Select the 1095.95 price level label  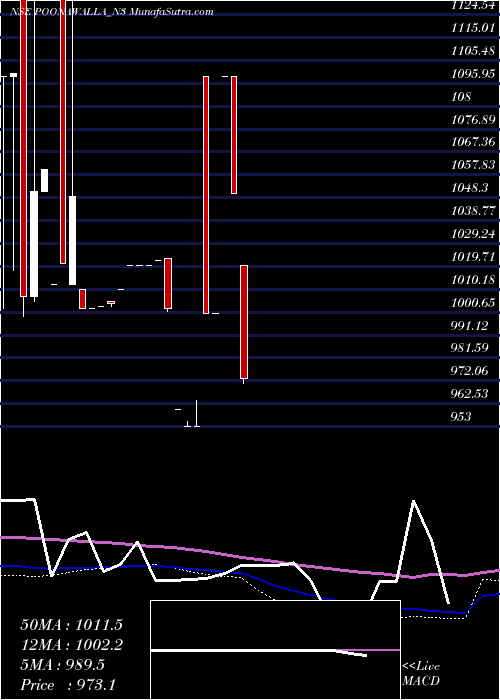[x=473, y=73]
